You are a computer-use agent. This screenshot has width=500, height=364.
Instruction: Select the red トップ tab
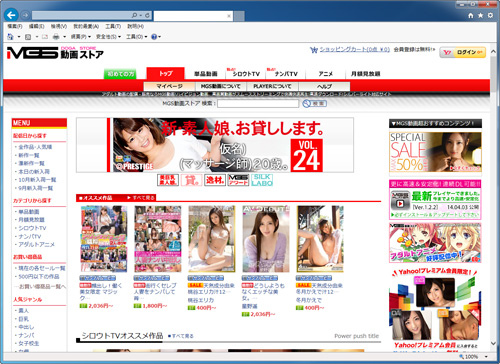[x=165, y=73]
